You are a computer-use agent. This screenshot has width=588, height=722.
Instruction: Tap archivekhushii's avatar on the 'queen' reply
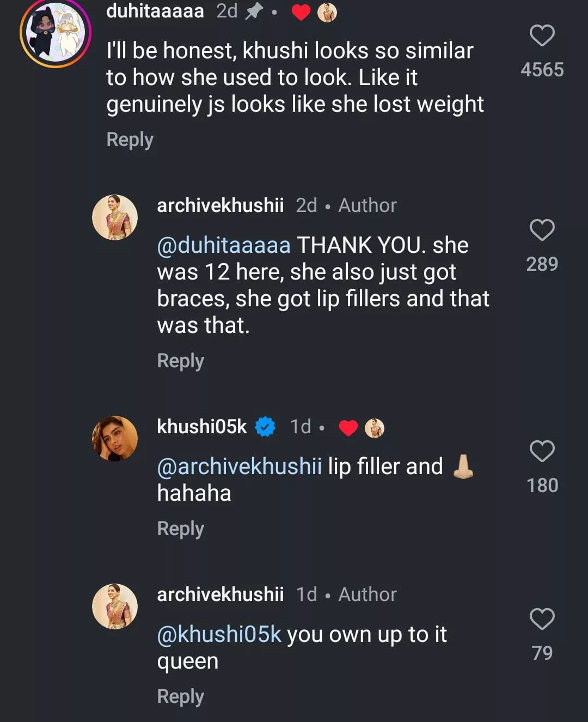click(x=115, y=606)
